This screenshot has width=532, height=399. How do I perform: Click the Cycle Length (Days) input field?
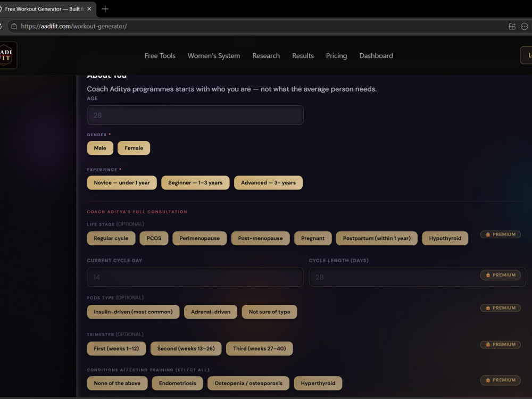point(417,277)
